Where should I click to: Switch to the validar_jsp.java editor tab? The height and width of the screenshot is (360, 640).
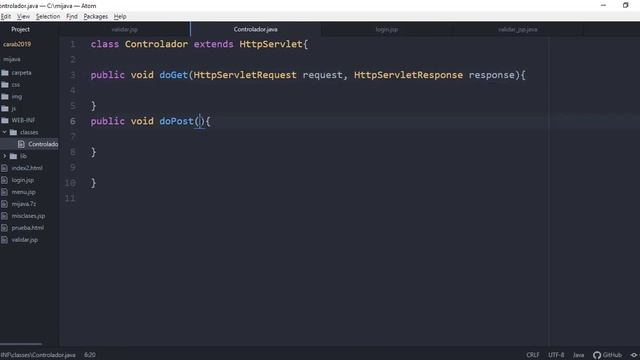pos(518,29)
